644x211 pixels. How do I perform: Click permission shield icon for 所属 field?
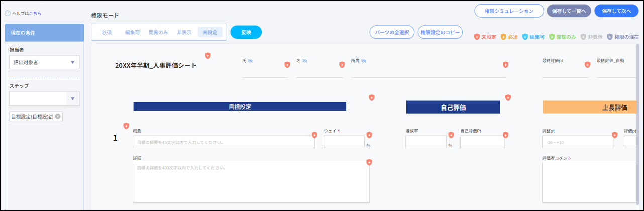[x=506, y=65]
